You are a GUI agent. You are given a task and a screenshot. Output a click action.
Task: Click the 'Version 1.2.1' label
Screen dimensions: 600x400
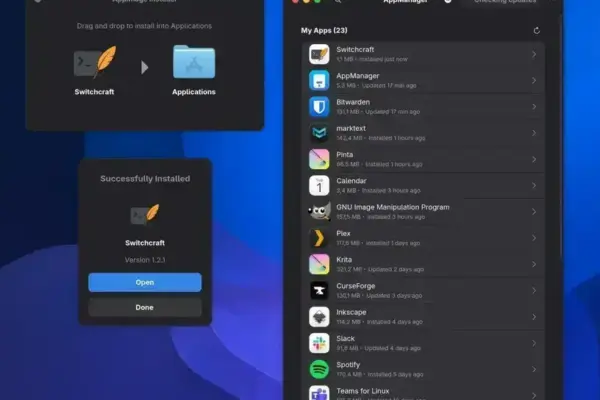(x=145, y=260)
